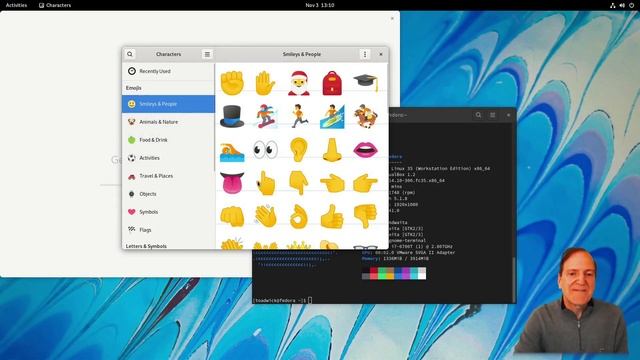Choose the OK hand emoji
This screenshot has height=360, width=640.
click(x=299, y=216)
